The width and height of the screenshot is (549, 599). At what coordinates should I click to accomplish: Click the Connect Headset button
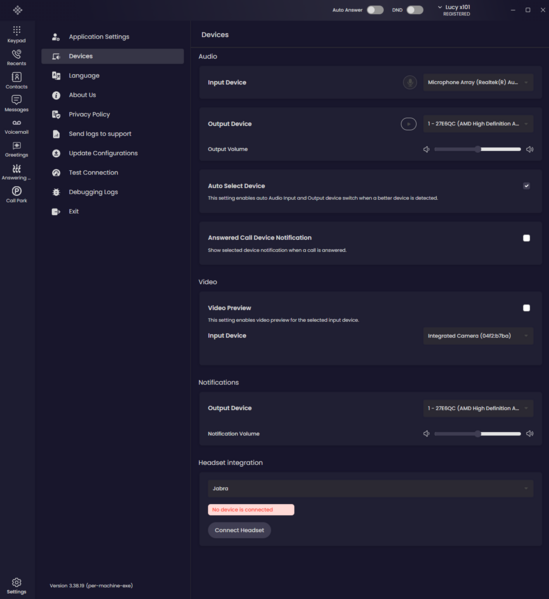[x=239, y=530]
